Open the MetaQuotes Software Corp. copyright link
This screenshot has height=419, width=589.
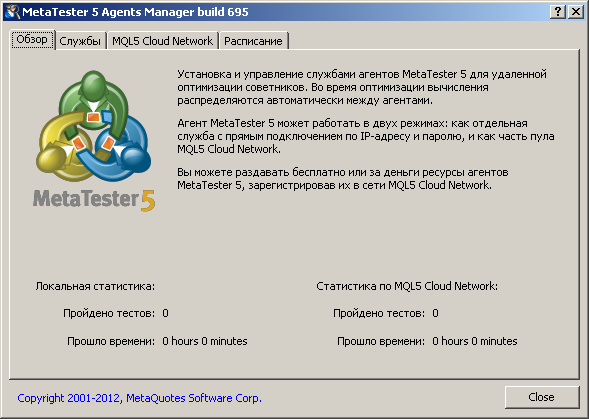tap(139, 398)
